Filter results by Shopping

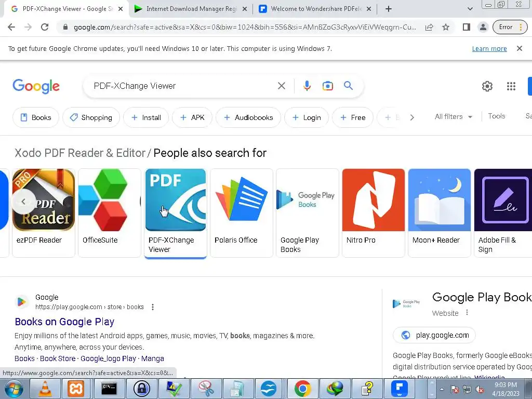click(x=91, y=117)
